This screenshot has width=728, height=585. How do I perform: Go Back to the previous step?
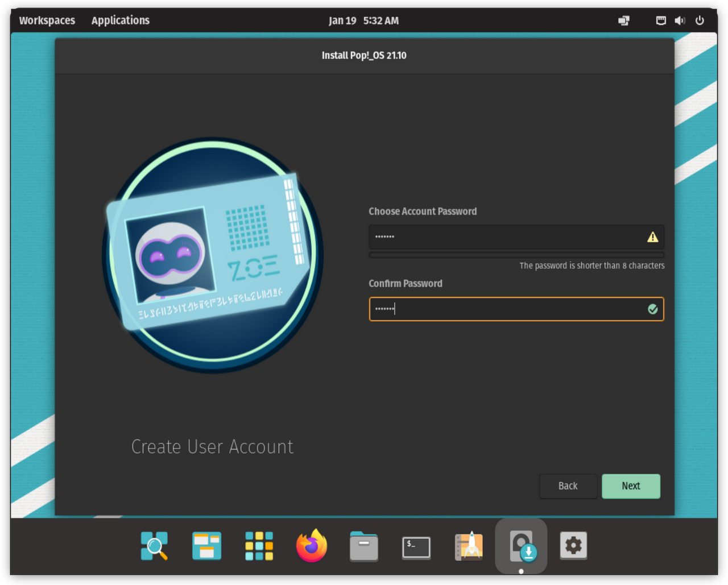pyautogui.click(x=568, y=486)
